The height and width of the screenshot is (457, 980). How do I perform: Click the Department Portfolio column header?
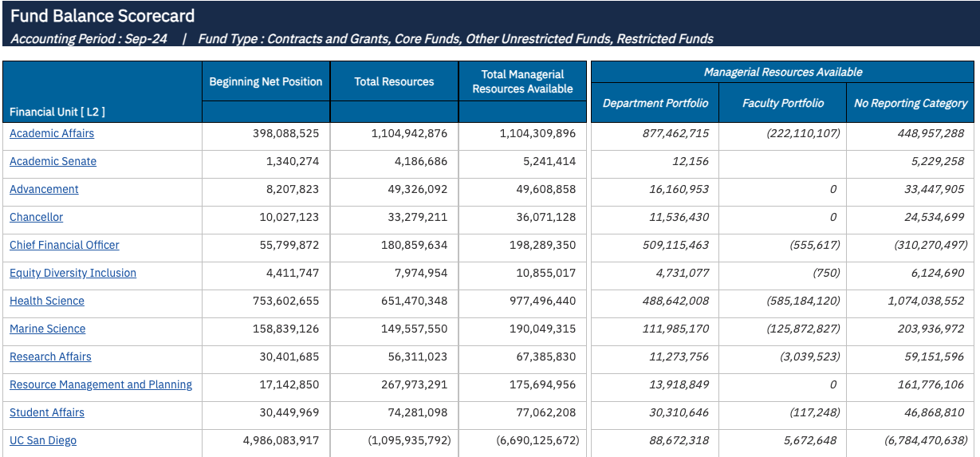click(x=655, y=103)
